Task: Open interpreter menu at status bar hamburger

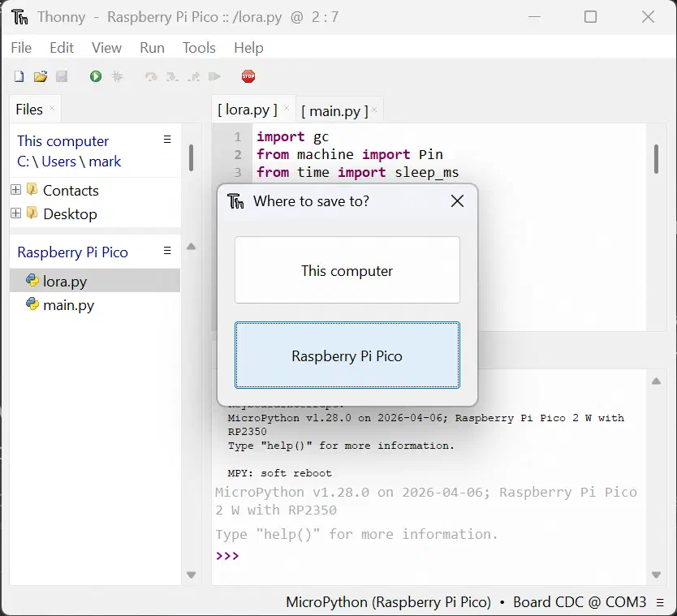Action: click(660, 602)
